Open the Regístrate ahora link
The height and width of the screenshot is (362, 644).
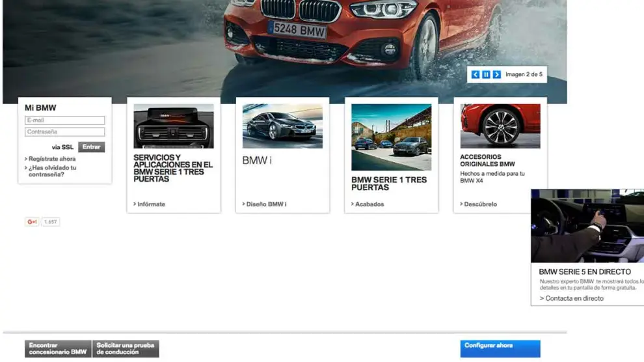click(52, 159)
